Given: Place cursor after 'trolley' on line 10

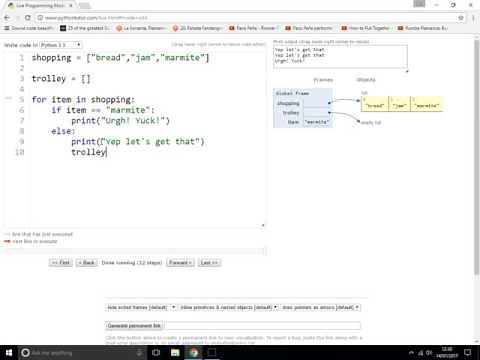Looking at the screenshot, I should click(106, 152).
